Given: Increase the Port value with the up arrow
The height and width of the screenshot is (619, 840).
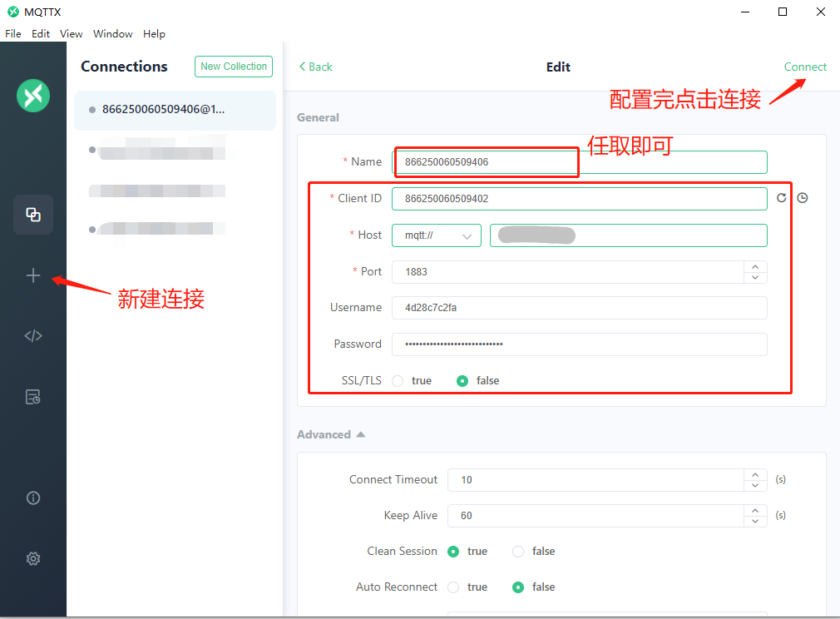Looking at the screenshot, I should [x=755, y=266].
